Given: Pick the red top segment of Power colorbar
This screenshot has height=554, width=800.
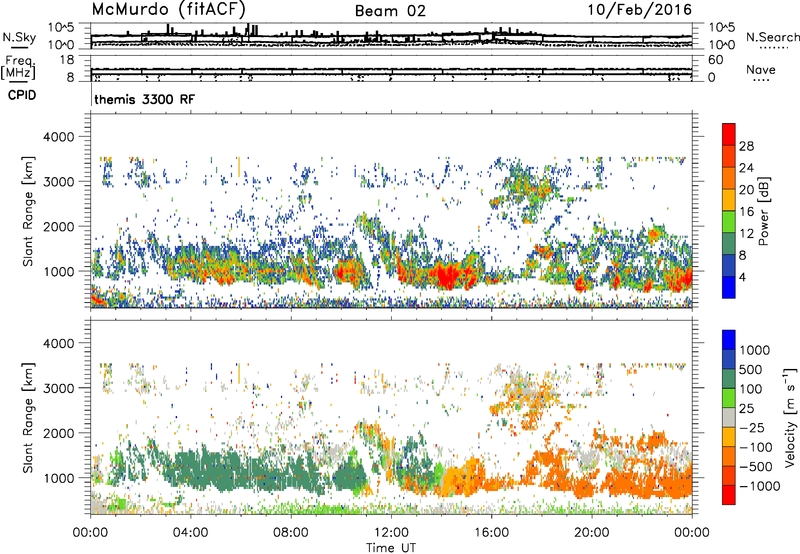Looking at the screenshot, I should coord(729,135).
